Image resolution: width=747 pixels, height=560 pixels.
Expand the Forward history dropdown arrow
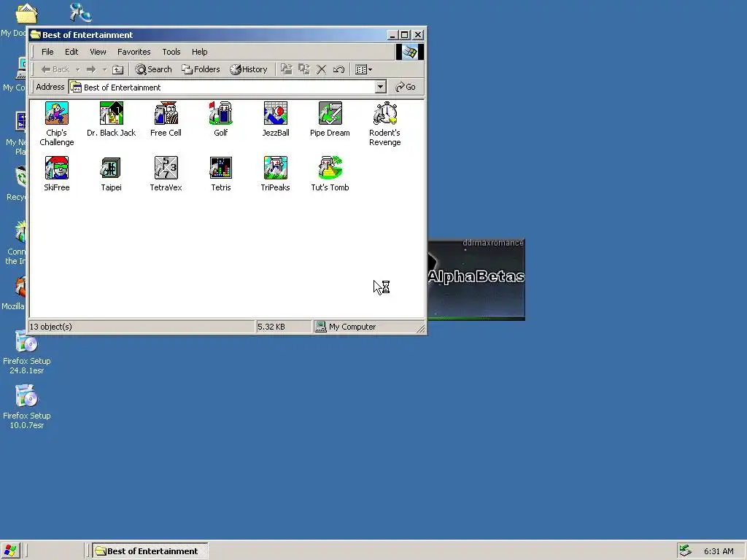pyautogui.click(x=104, y=69)
